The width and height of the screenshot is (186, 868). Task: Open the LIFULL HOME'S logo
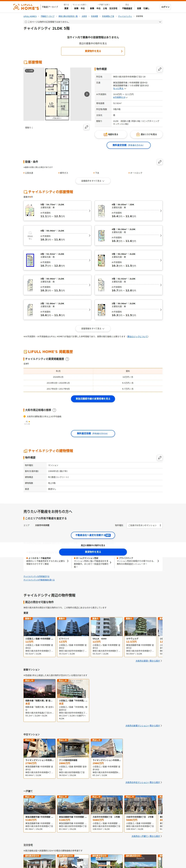click(26, 7)
